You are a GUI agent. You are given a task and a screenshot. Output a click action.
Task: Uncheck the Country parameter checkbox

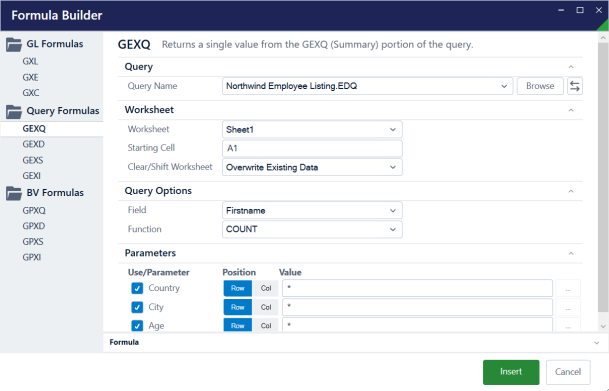tap(137, 288)
